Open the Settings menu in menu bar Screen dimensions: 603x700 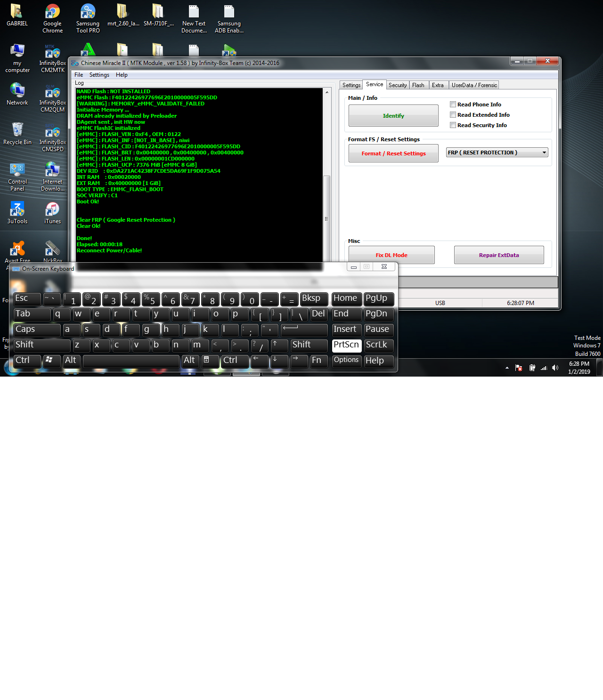(x=99, y=75)
